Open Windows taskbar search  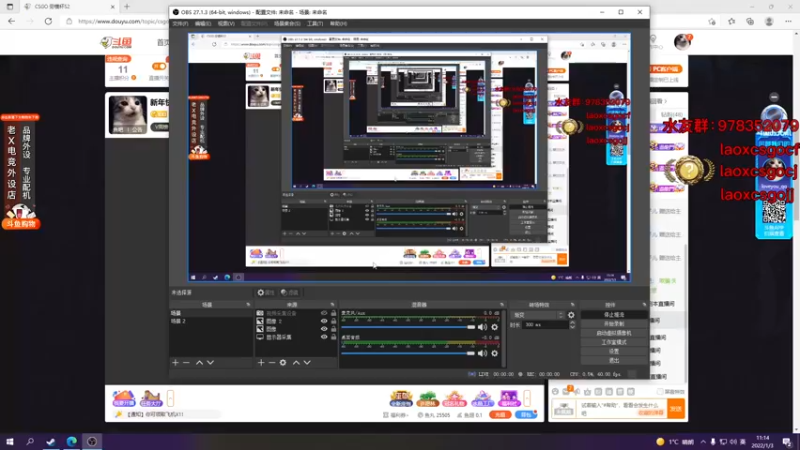click(x=30, y=441)
